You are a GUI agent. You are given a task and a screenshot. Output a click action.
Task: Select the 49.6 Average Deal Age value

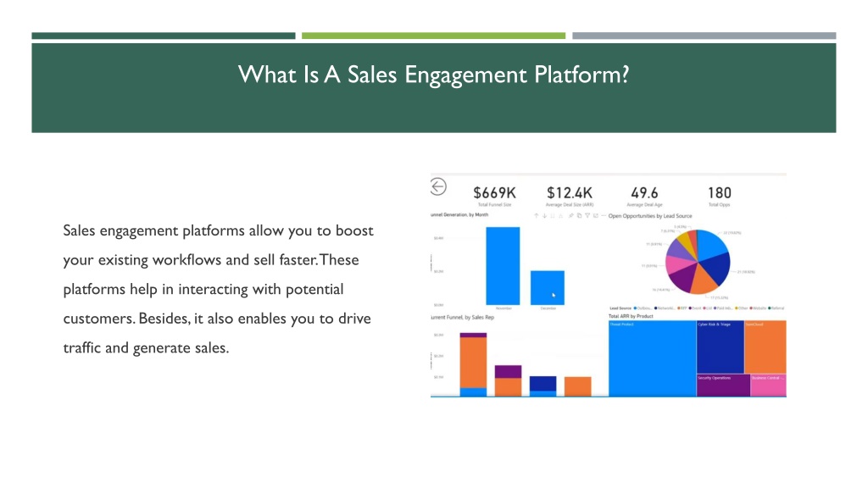[644, 192]
